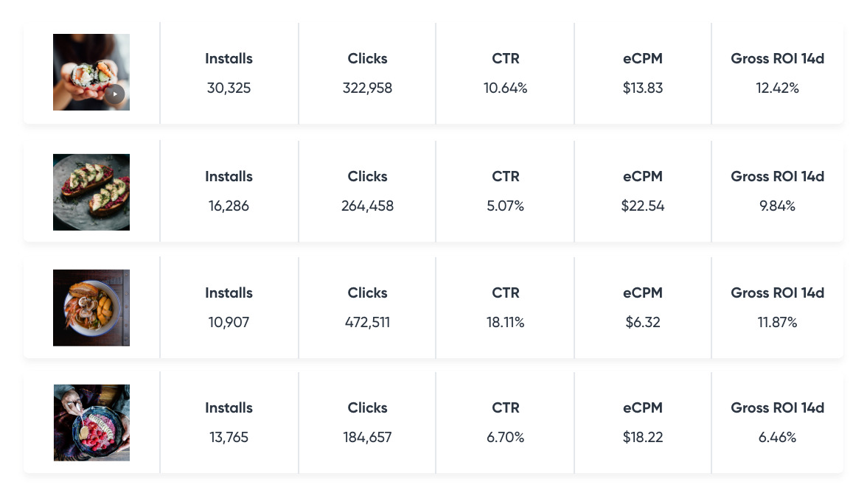Image resolution: width=867 pixels, height=504 pixels.
Task: Click the eCPM $22.54 metric
Action: tap(643, 192)
